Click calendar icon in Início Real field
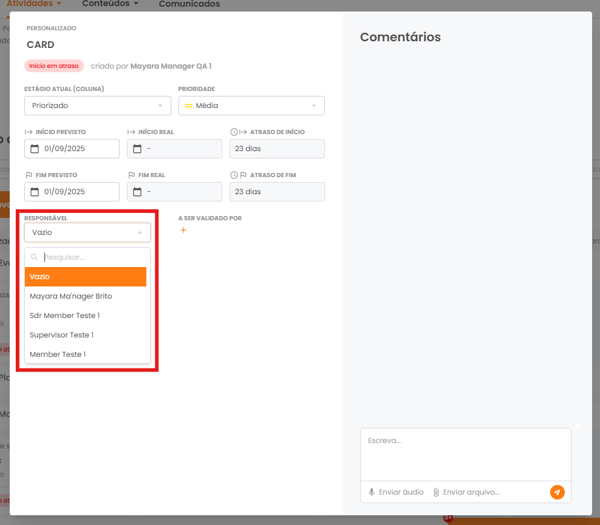The width and height of the screenshot is (600, 525). click(137, 149)
